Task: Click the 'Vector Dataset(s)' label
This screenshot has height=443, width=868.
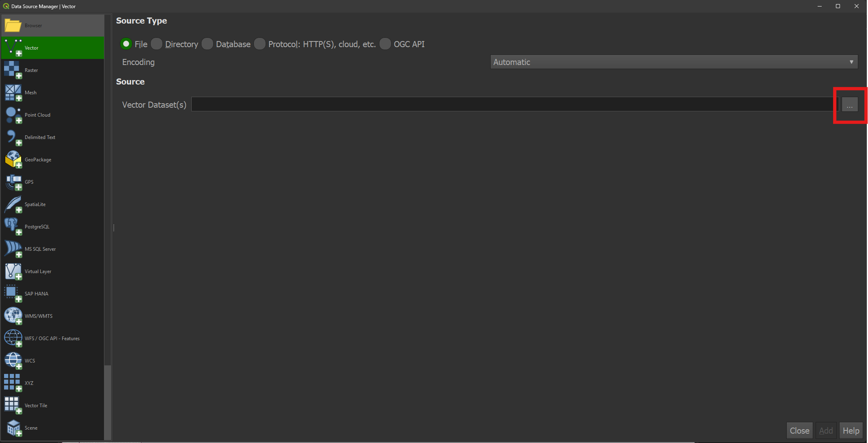Action: [x=154, y=105]
